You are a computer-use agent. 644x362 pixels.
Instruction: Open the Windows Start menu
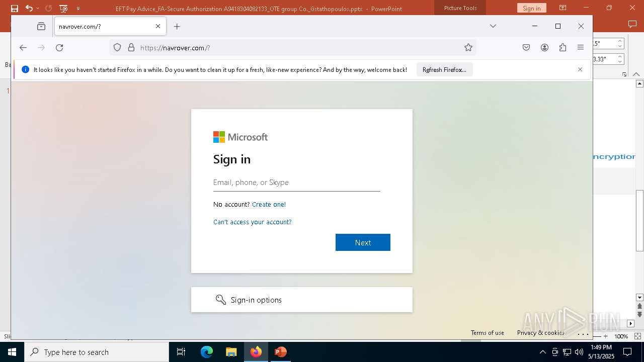coord(12,352)
